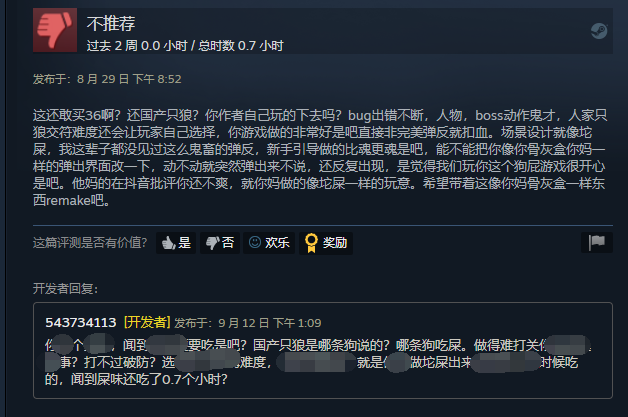Click the red thumbs-down review icon
This screenshot has width=628, height=417.
[55, 30]
